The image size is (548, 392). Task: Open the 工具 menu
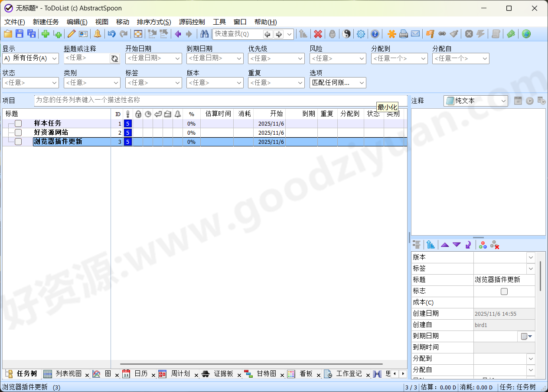click(x=219, y=22)
